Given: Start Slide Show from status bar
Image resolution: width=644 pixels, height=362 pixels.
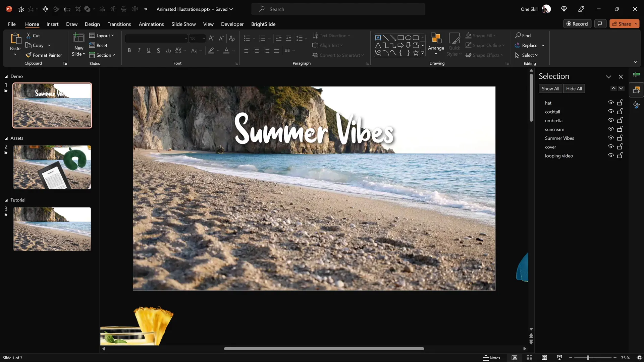Looking at the screenshot, I should 559,358.
